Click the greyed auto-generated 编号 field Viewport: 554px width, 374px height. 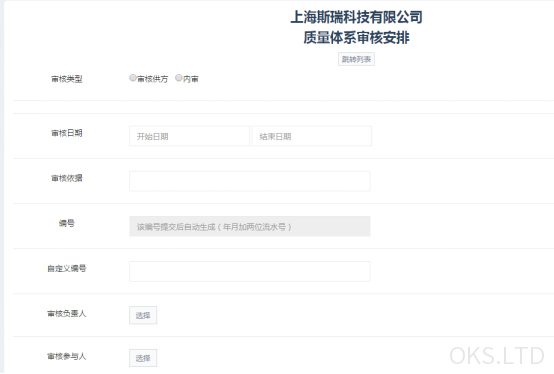coord(250,226)
